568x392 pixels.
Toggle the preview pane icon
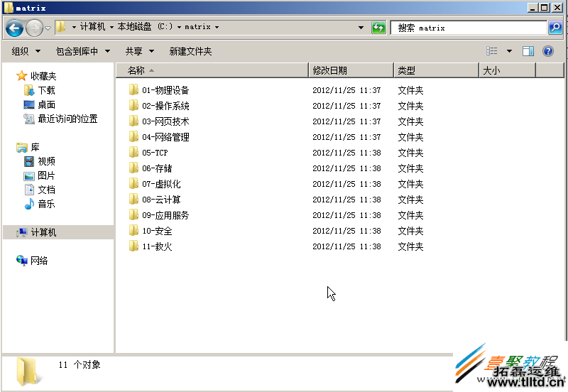pos(528,51)
